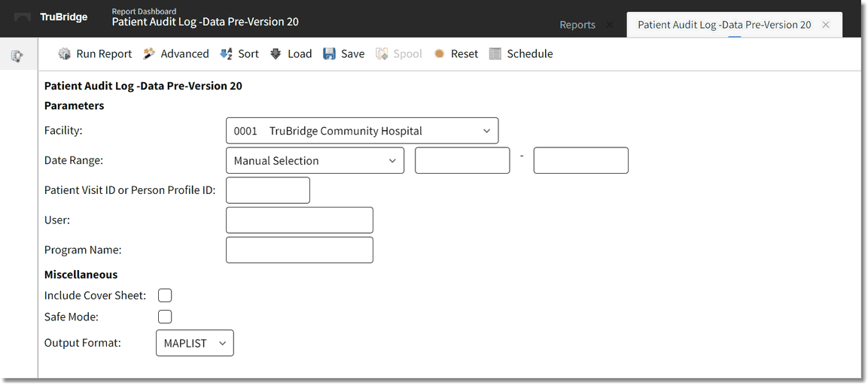The height and width of the screenshot is (385, 868).
Task: Focus the Program Name input field
Action: point(300,250)
